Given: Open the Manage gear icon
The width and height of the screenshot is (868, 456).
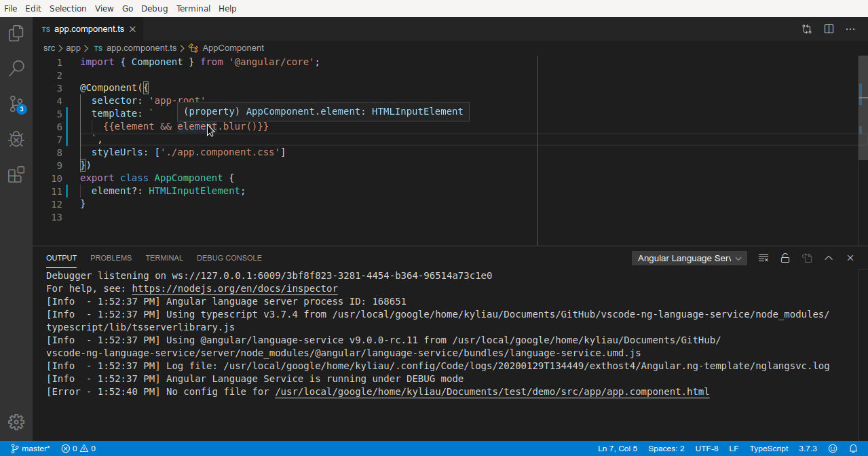Looking at the screenshot, I should pos(16,422).
